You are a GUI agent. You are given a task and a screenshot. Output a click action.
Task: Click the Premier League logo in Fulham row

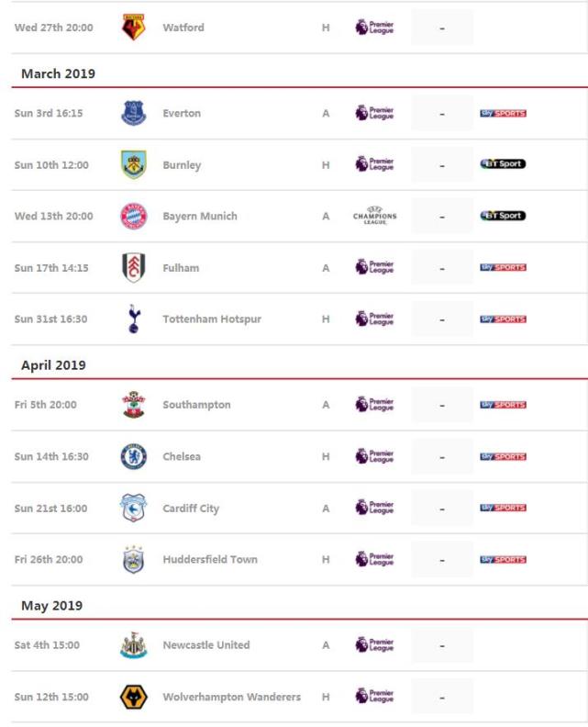[374, 268]
